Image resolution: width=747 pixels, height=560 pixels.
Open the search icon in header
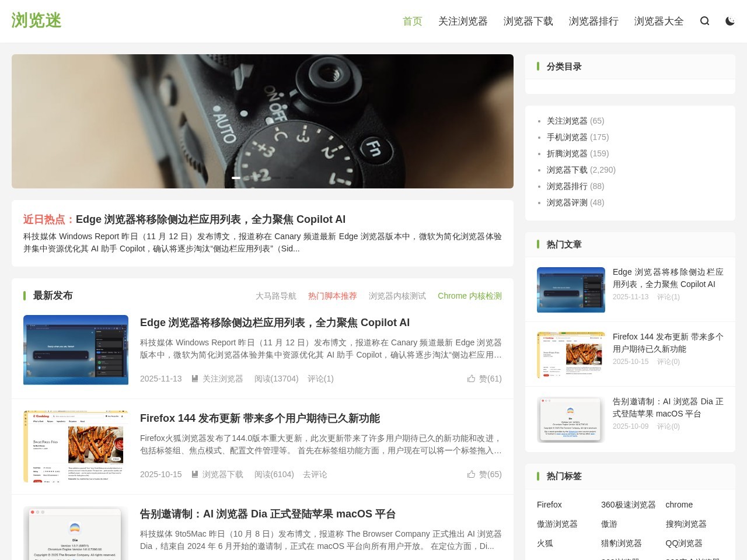(x=705, y=21)
